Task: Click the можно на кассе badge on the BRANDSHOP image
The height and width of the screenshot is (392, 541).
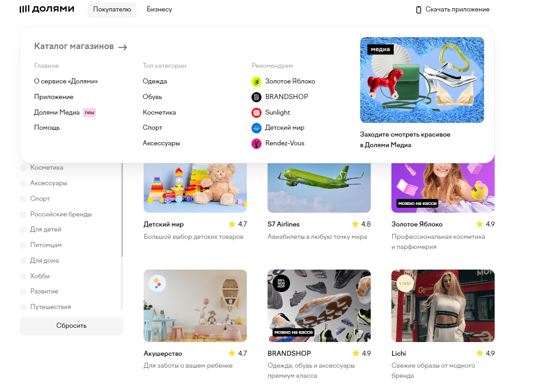Action: [x=294, y=332]
